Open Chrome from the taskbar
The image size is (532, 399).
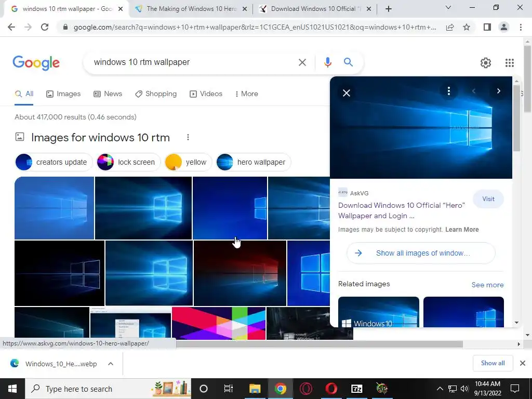point(280,389)
